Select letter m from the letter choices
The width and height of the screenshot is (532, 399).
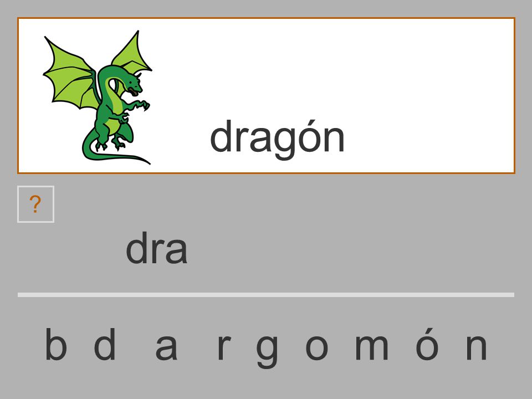371,347
